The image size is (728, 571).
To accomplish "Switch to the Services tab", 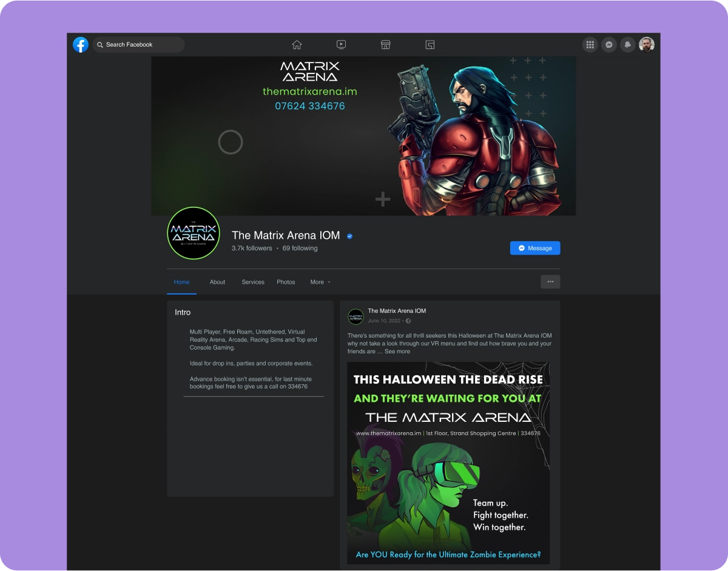I will (253, 282).
